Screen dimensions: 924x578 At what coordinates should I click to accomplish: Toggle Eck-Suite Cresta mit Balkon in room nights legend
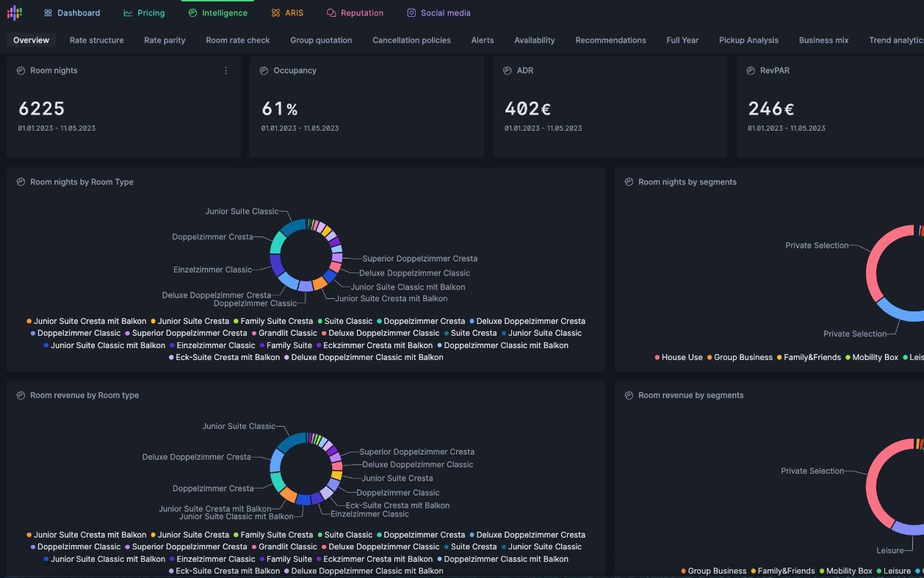click(224, 358)
